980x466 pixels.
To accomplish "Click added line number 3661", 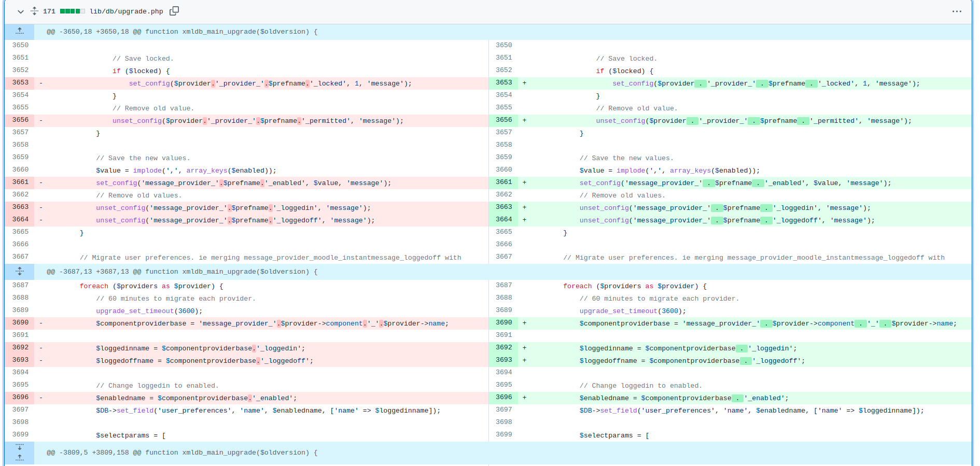I will click(503, 182).
